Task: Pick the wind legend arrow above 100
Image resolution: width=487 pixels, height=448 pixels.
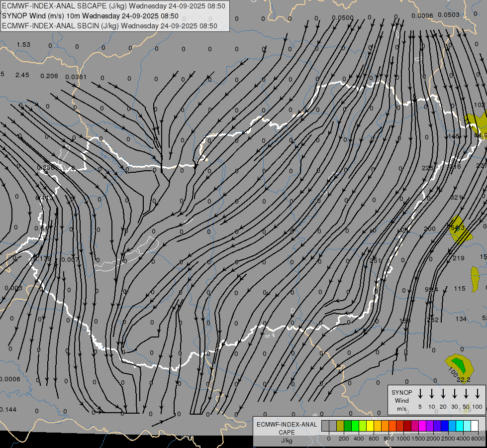Action: 478,393
